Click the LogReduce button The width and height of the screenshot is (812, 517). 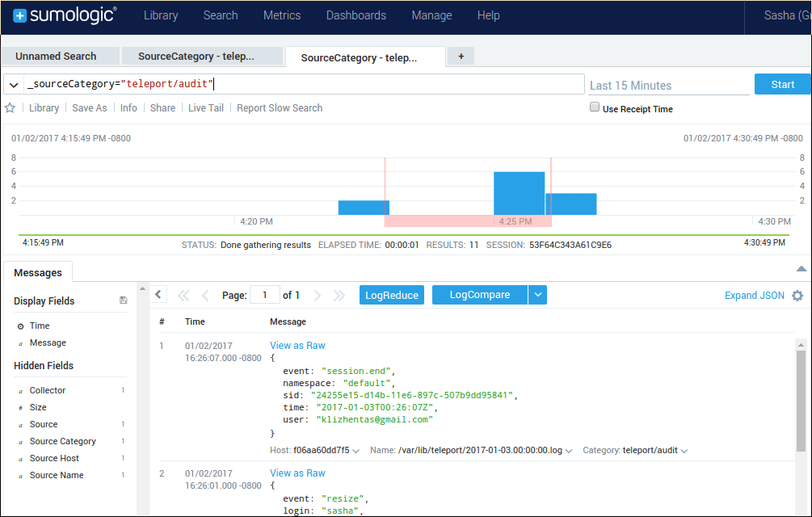pyautogui.click(x=391, y=295)
